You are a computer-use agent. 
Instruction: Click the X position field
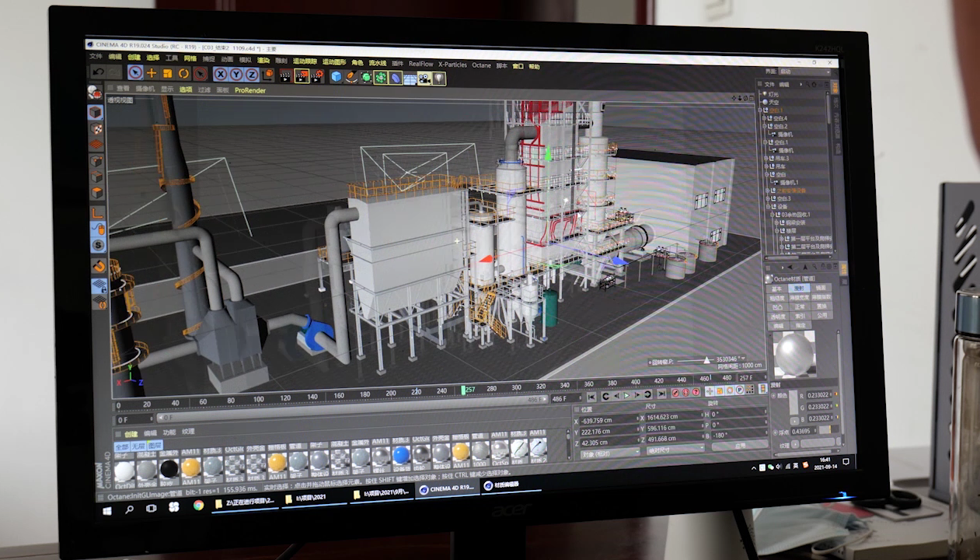coord(610,421)
